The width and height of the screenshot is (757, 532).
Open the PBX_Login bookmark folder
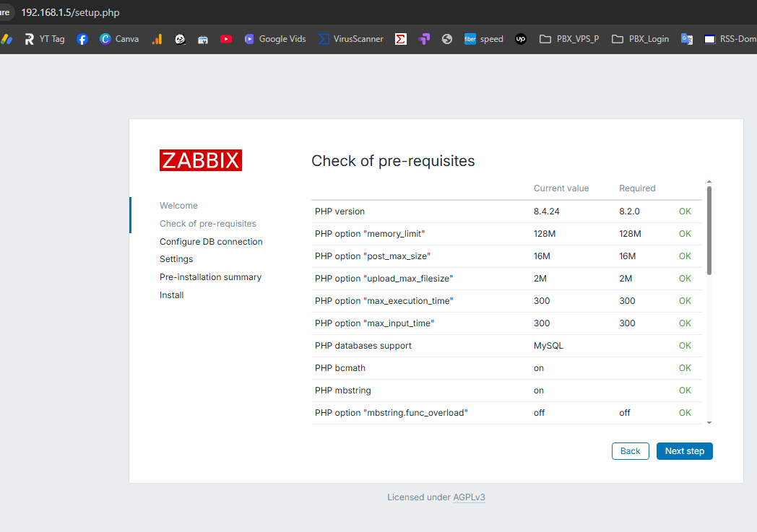point(640,39)
